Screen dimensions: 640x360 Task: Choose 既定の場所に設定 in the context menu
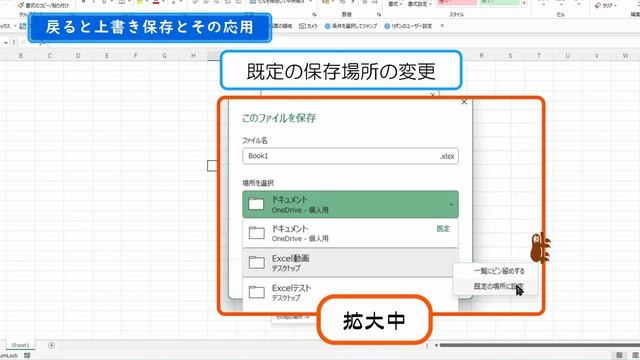tap(499, 286)
